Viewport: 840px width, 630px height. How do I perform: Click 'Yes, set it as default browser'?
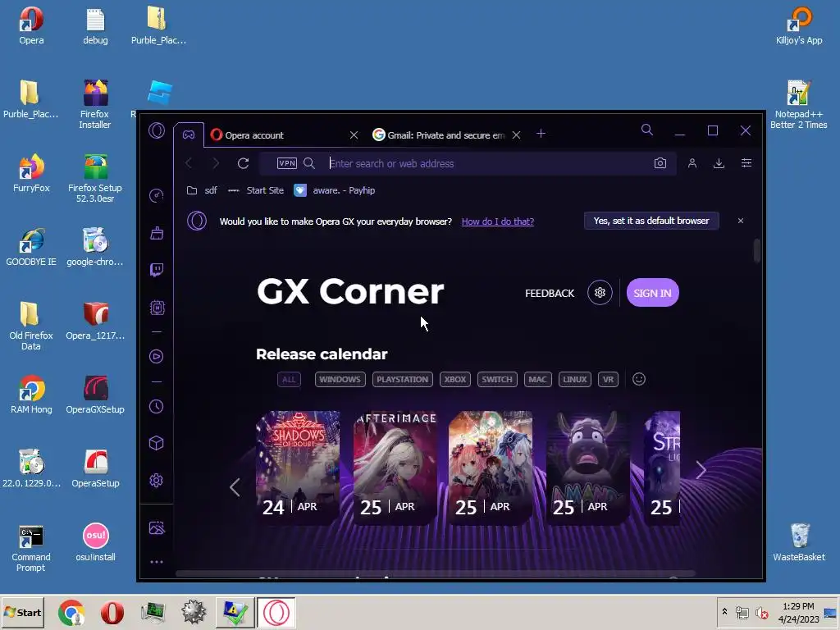(x=651, y=221)
